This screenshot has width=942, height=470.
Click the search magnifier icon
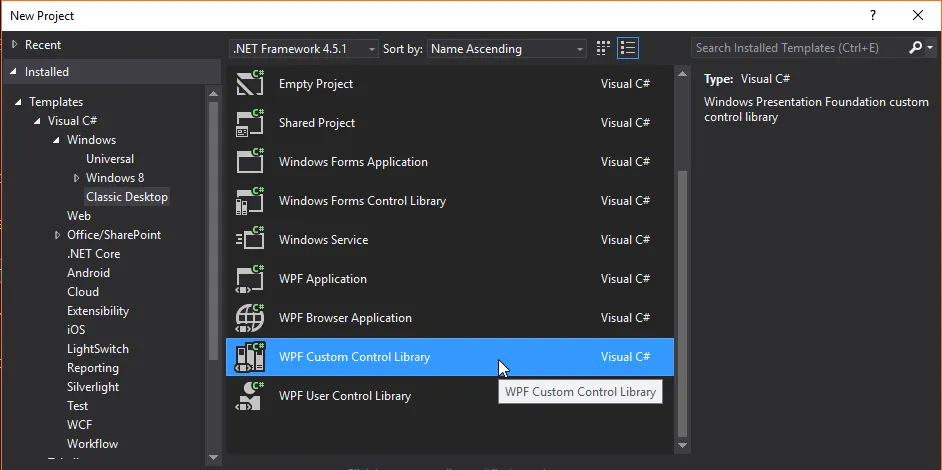[x=914, y=48]
